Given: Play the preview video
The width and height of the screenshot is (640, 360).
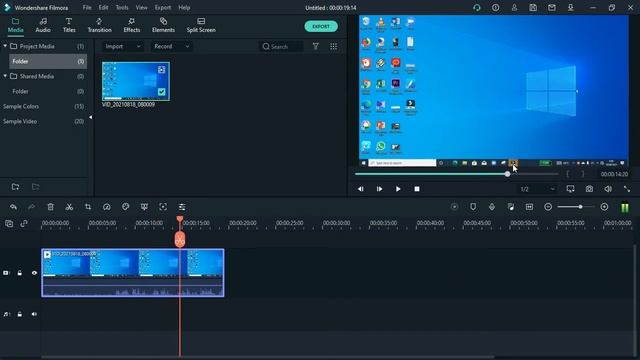Looking at the screenshot, I should coord(398,189).
